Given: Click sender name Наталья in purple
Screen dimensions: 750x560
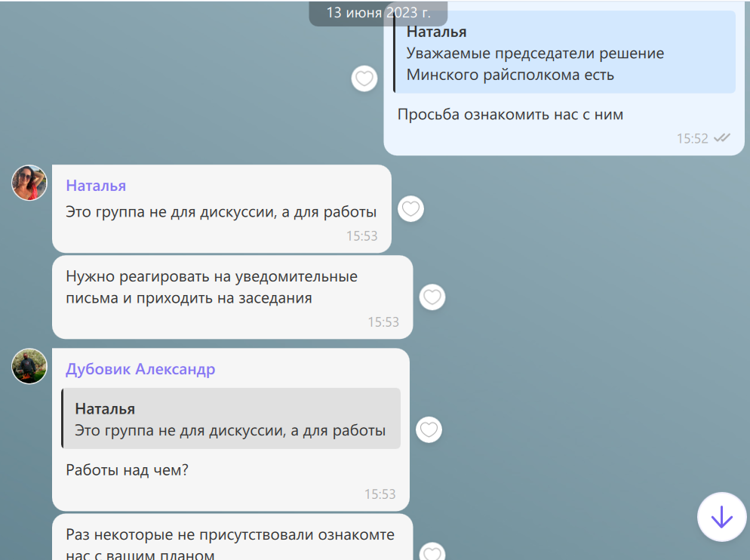Looking at the screenshot, I should 96,186.
